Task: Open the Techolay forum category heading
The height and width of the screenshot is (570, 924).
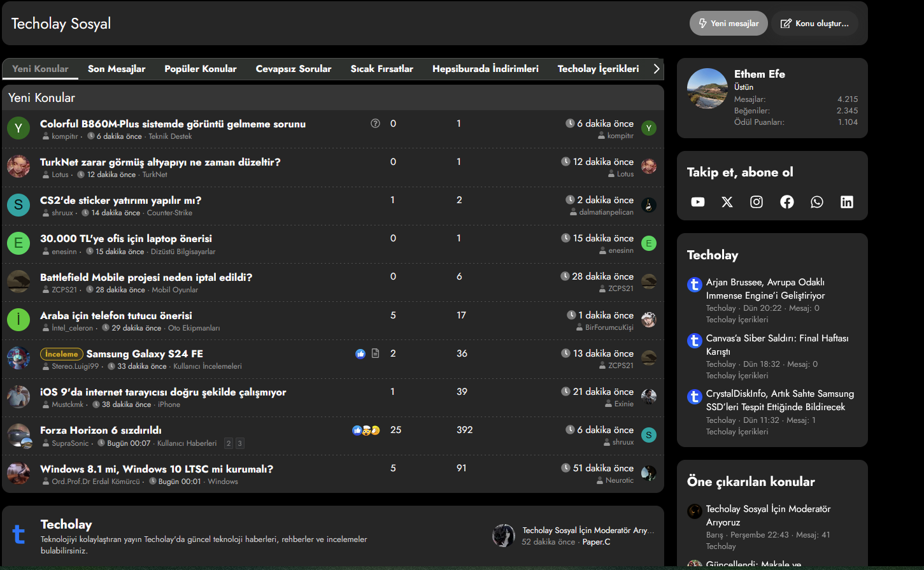Action: 66,524
